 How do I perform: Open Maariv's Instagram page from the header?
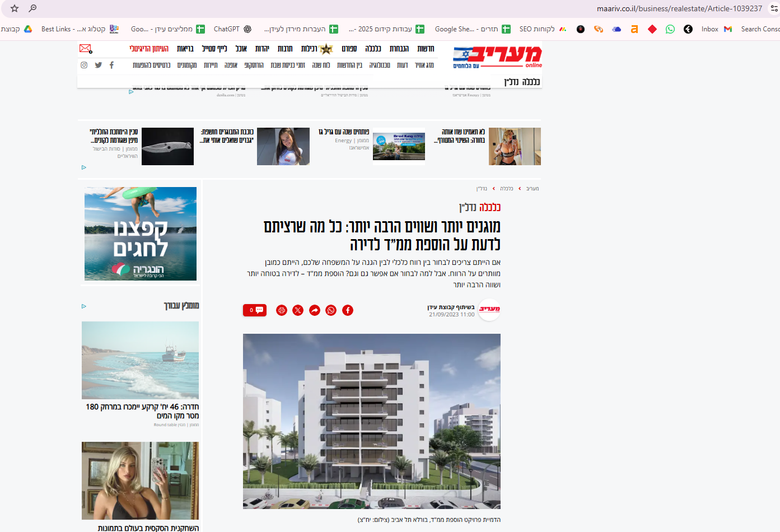click(84, 65)
